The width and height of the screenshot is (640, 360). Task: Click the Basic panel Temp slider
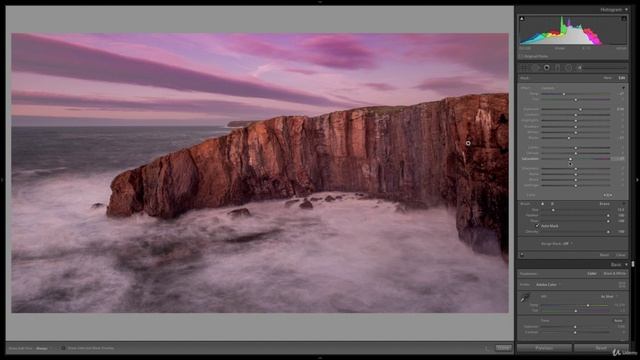tap(576, 305)
